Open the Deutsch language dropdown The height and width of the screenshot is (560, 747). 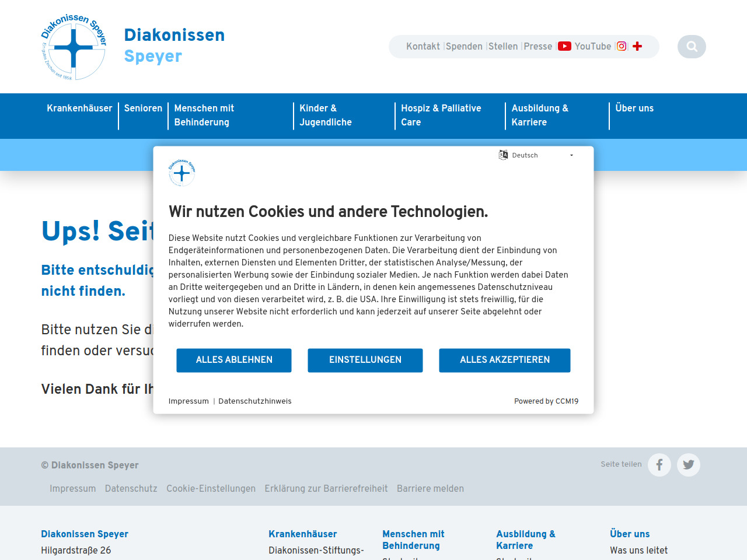click(537, 155)
